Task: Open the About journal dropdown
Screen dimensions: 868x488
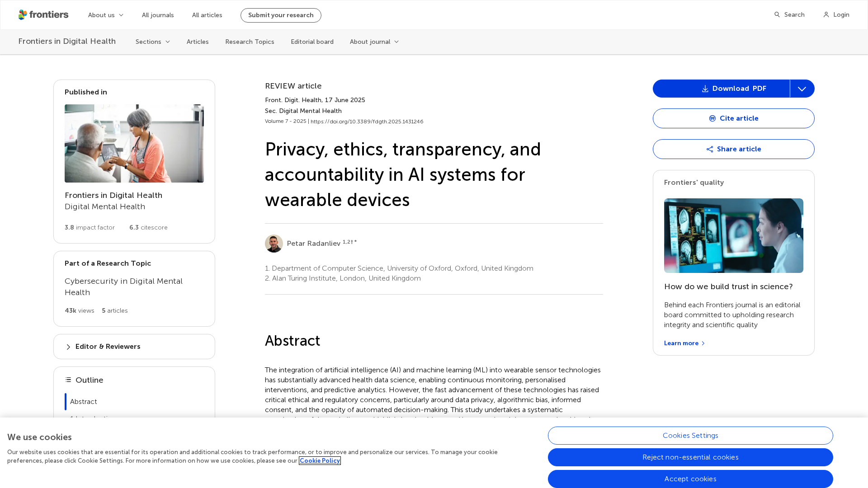Action: 374,42
